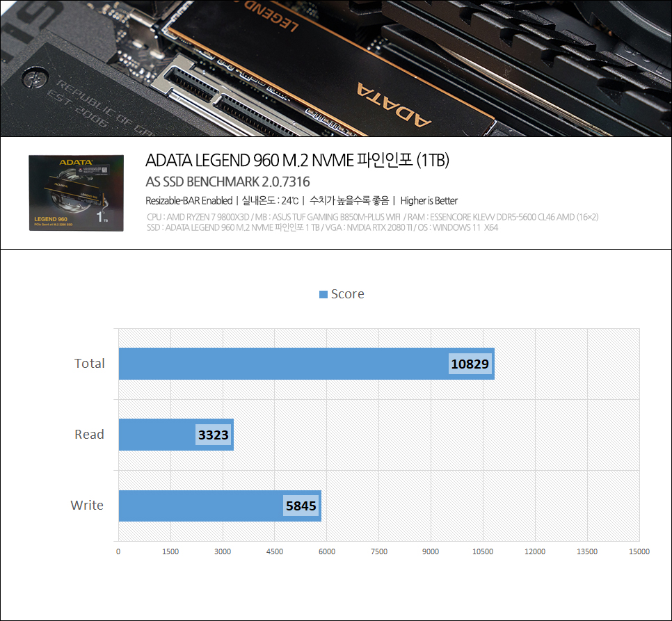Click the Write category axis label
The width and height of the screenshot is (672, 621).
click(x=88, y=506)
